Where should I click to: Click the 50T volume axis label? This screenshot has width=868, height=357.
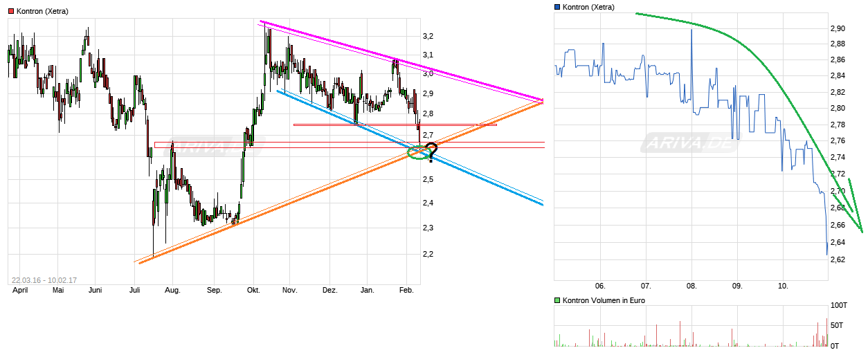(837, 325)
